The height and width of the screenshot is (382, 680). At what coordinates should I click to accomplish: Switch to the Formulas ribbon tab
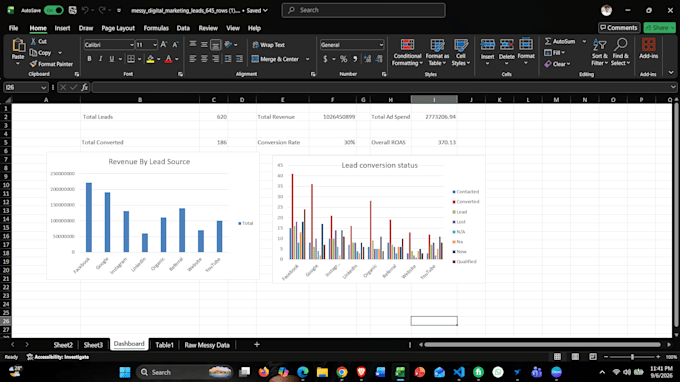pyautogui.click(x=156, y=28)
